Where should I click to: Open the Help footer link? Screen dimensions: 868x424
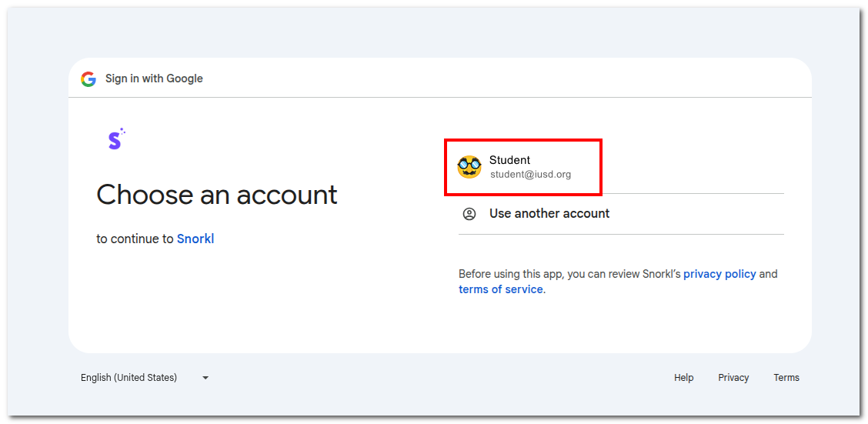click(683, 378)
